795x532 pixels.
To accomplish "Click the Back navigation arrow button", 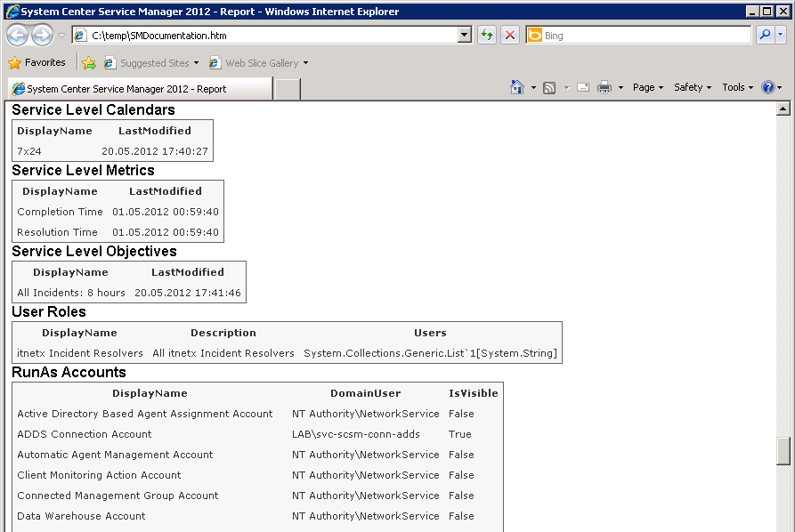I will (x=18, y=36).
